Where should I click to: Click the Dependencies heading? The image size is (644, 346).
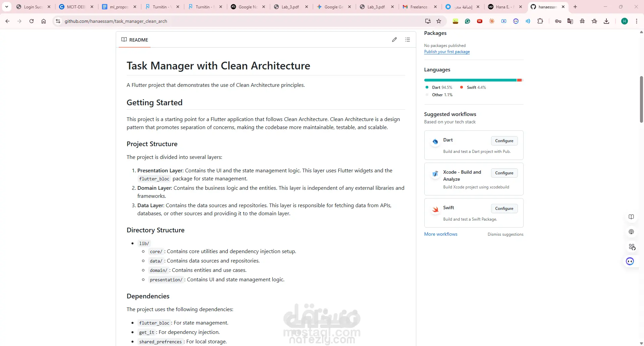click(148, 296)
